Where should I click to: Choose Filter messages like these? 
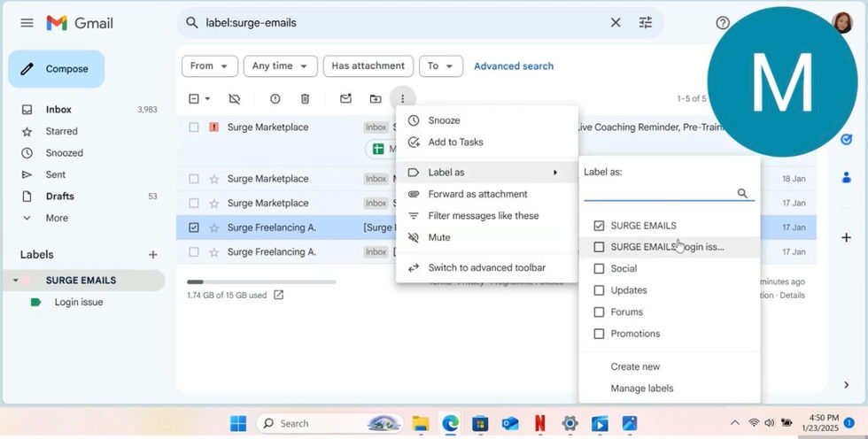[486, 216]
